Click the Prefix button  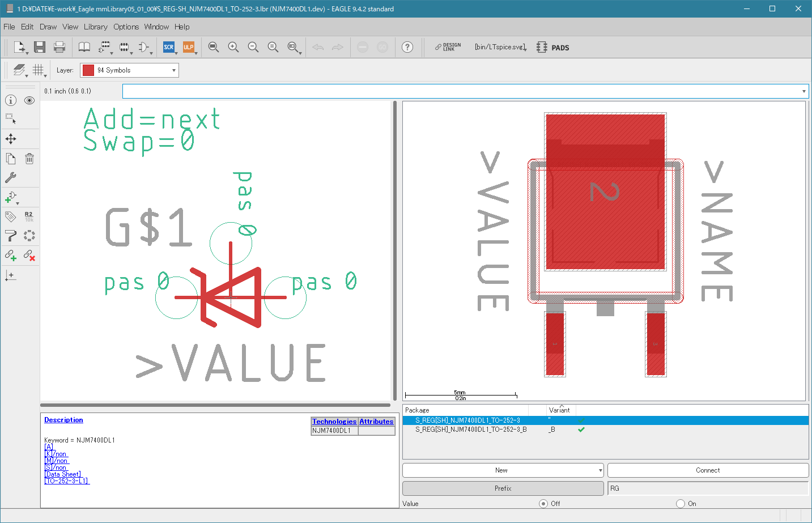(x=503, y=488)
